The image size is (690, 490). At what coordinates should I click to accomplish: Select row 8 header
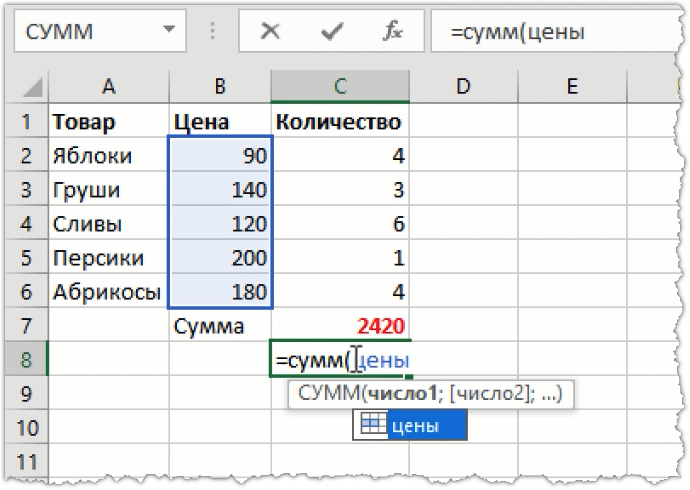pos(26,359)
